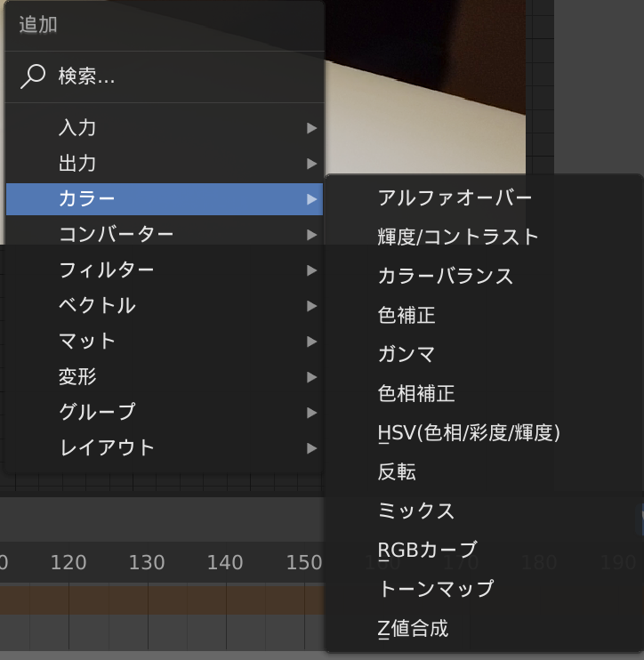
Task: Add 色相補正 node
Action: coord(484,393)
